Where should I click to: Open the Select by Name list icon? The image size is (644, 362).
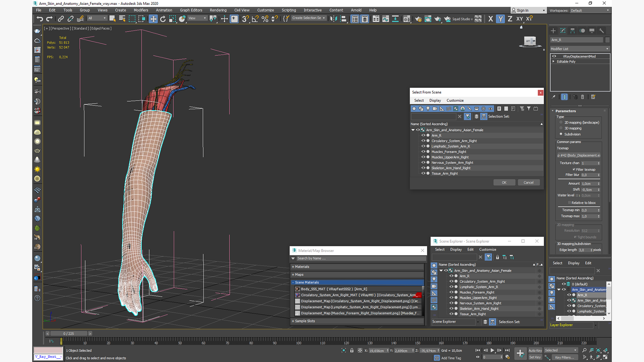122,19
